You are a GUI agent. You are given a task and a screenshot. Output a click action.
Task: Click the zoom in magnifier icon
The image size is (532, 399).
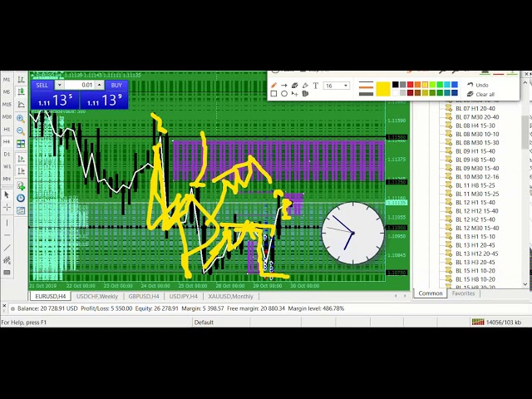coord(21,119)
